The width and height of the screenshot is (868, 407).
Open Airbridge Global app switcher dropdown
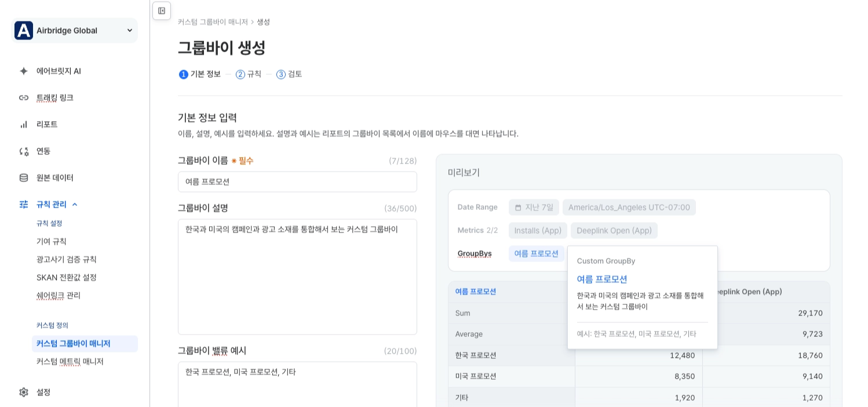click(75, 30)
